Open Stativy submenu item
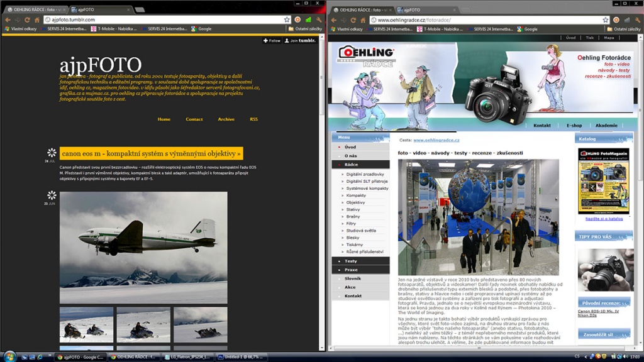 pos(353,209)
